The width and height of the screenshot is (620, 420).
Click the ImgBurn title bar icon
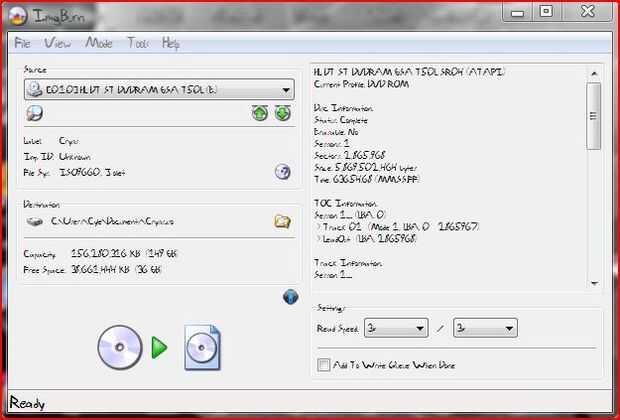click(x=18, y=17)
